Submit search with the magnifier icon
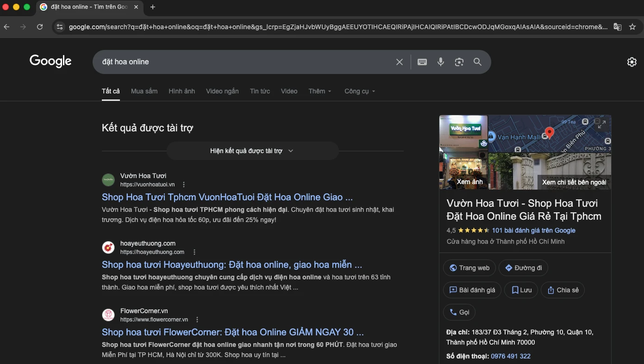Screen dimensions: 644x364 click(x=478, y=62)
